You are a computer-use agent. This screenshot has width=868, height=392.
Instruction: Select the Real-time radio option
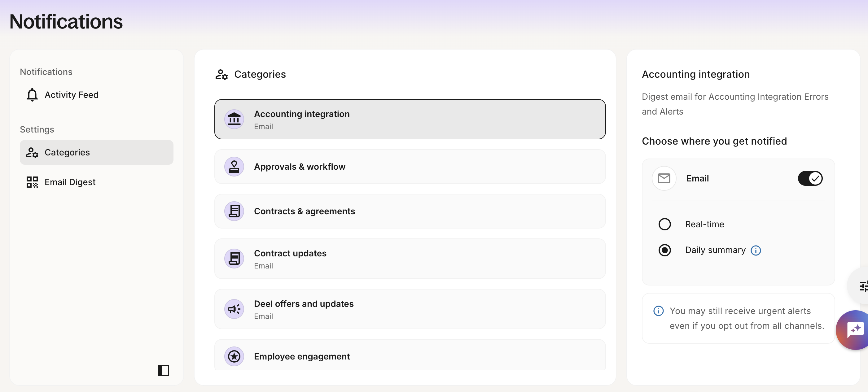(x=664, y=224)
